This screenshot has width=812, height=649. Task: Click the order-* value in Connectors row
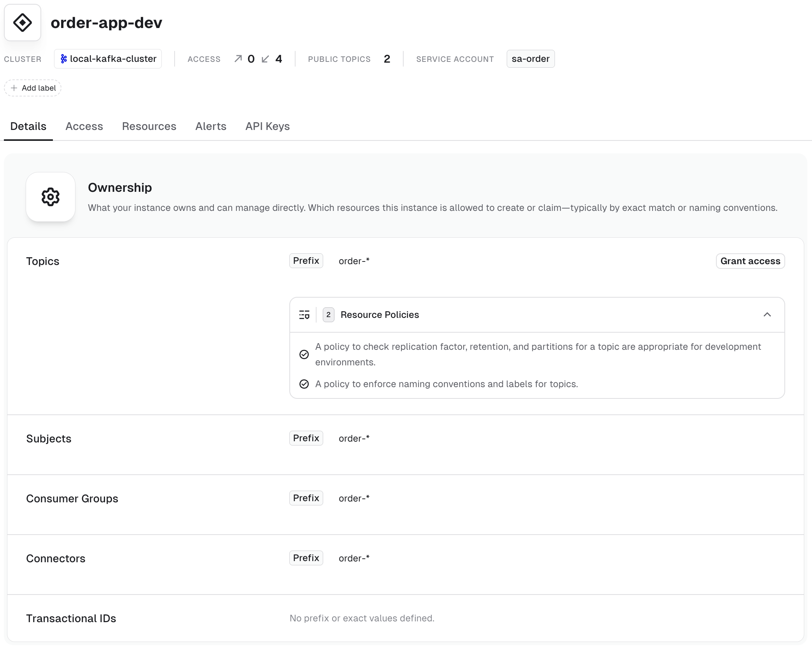tap(354, 558)
